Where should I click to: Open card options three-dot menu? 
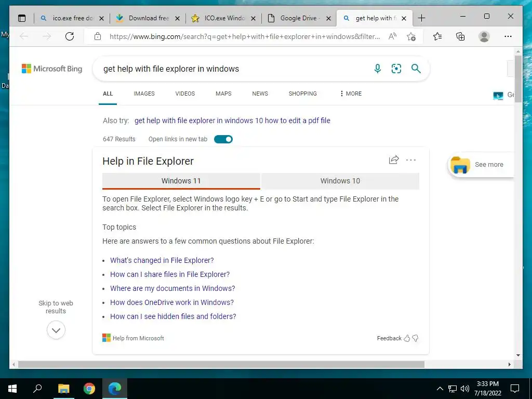click(411, 160)
